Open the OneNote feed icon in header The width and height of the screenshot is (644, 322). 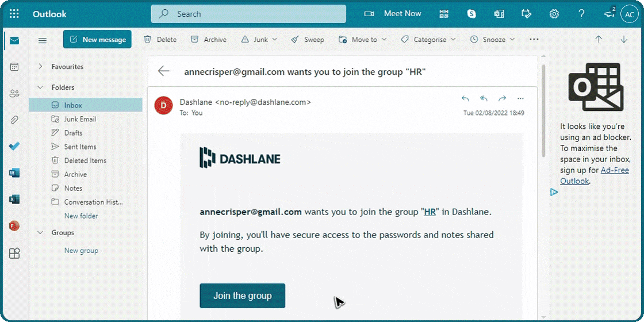tap(499, 14)
